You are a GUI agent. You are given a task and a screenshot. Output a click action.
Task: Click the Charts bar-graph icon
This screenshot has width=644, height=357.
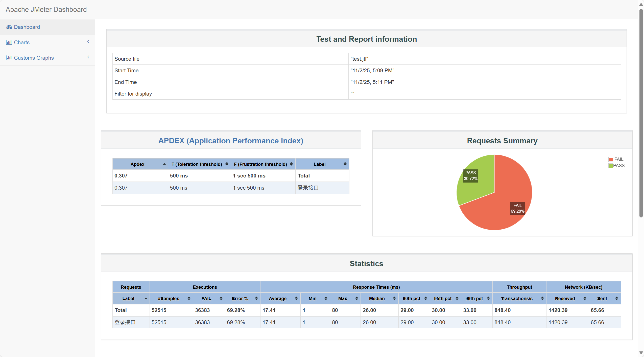(x=9, y=42)
